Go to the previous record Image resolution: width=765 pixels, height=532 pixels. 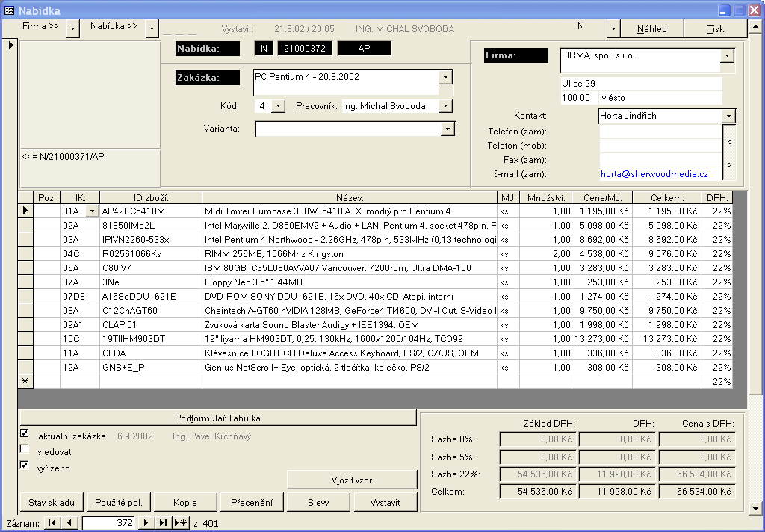coord(69,523)
